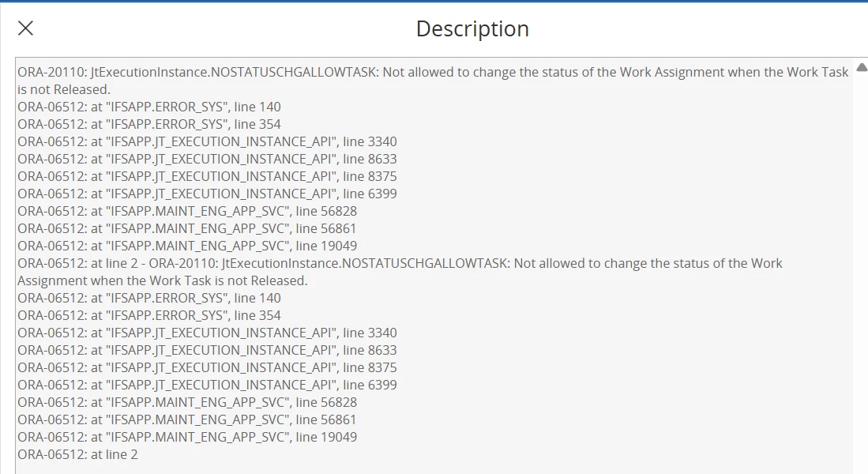This screenshot has height=474, width=868.
Task: Select the first ERROR_SYS line 354 entry
Action: coord(149,124)
